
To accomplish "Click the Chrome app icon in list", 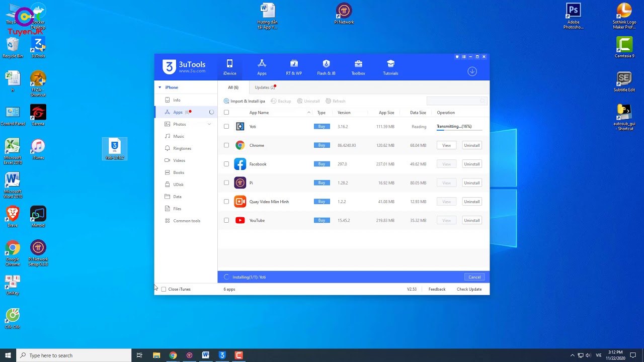I will point(240,145).
